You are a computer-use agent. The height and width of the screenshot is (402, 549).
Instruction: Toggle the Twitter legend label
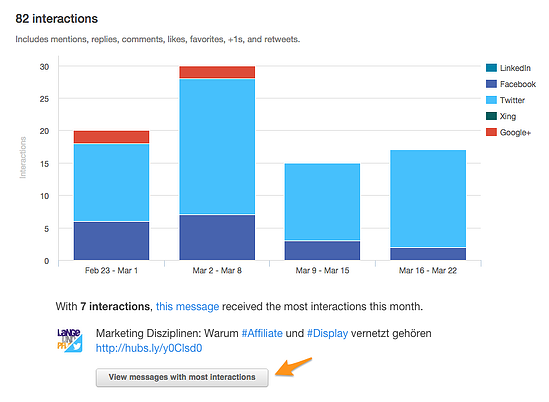(x=512, y=100)
